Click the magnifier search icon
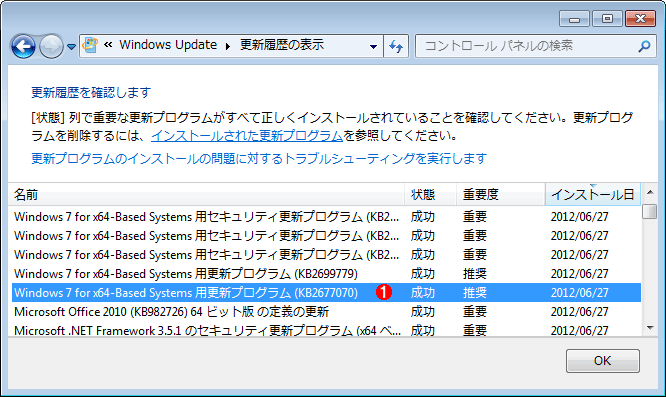Viewport: 666px width, 397px height. [644, 46]
